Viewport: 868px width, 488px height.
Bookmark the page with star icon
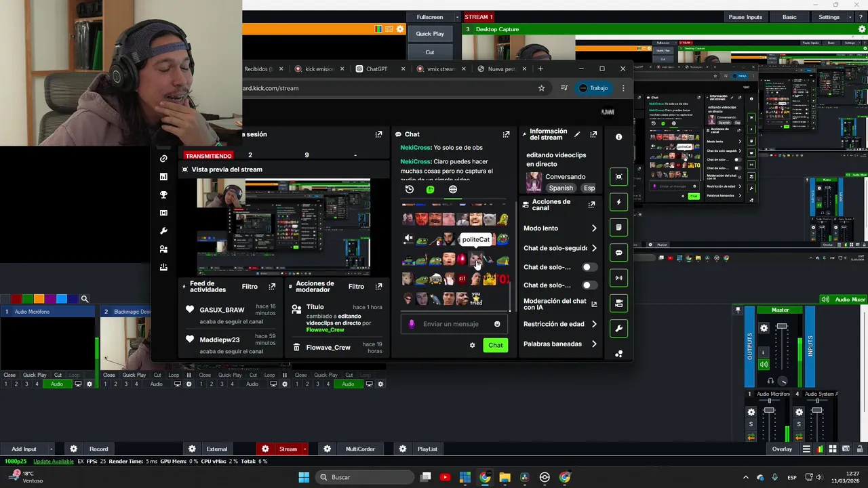(541, 88)
